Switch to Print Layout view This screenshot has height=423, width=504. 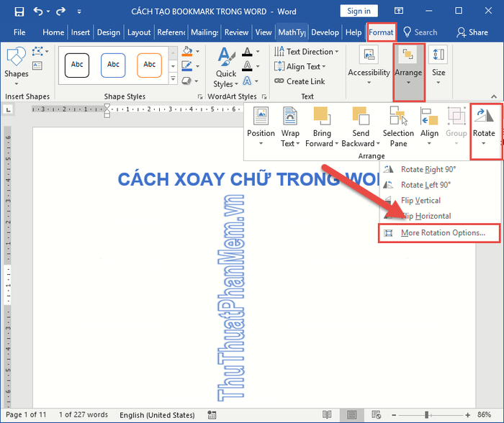pyautogui.click(x=352, y=415)
